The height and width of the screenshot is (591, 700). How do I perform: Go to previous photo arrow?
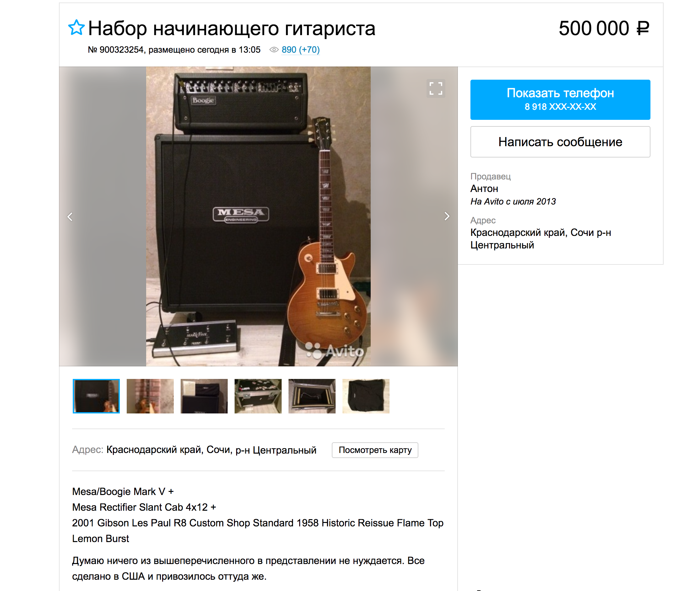point(70,217)
